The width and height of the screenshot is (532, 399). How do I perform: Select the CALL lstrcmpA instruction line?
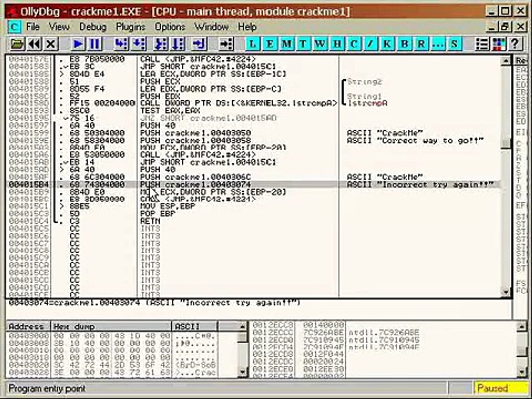(253, 103)
